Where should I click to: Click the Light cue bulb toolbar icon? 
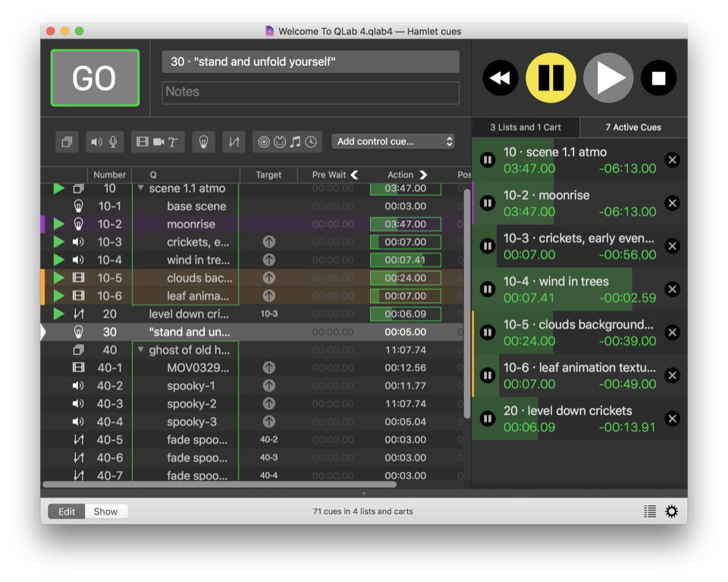click(x=203, y=142)
